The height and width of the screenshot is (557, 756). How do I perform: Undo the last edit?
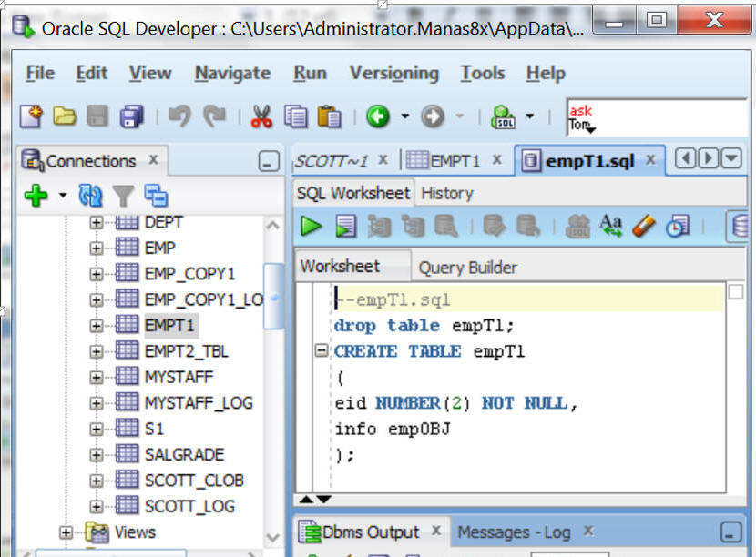coord(179,116)
